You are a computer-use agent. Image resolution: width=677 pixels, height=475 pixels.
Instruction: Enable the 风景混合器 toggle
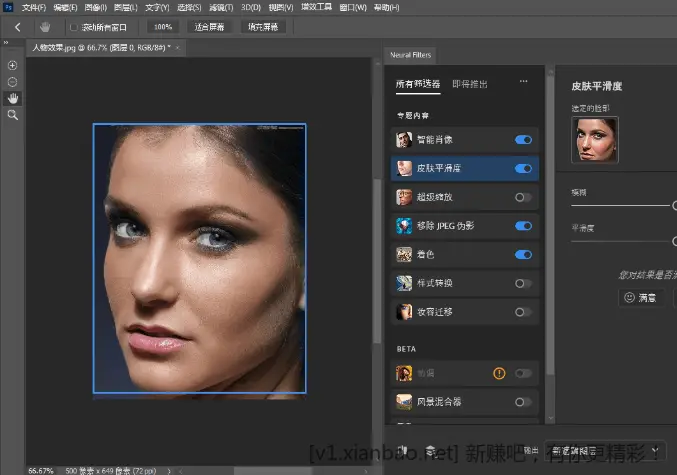pos(523,402)
